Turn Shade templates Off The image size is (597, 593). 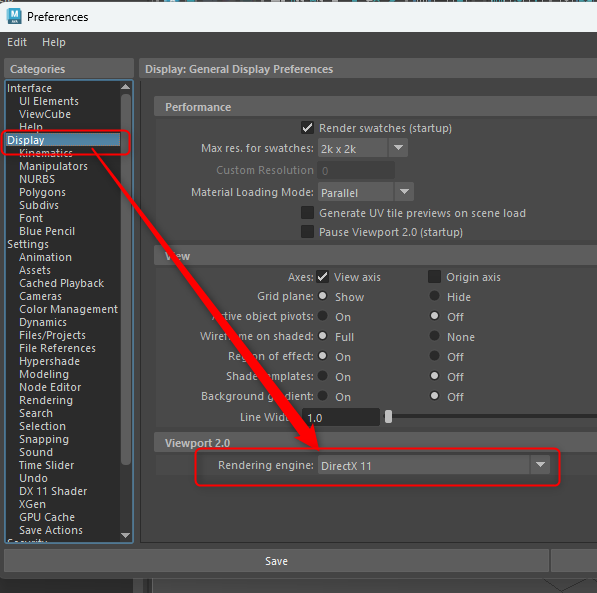click(x=434, y=376)
